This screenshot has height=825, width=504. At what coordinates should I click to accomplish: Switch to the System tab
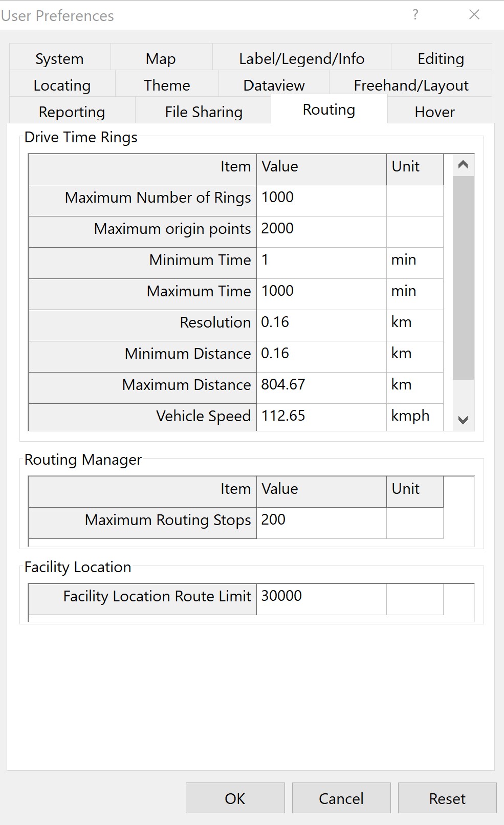click(59, 59)
